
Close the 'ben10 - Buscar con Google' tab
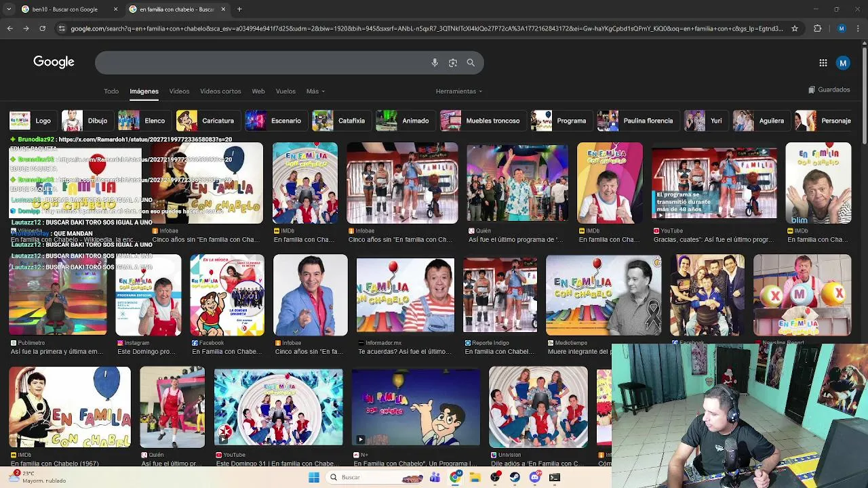(115, 9)
